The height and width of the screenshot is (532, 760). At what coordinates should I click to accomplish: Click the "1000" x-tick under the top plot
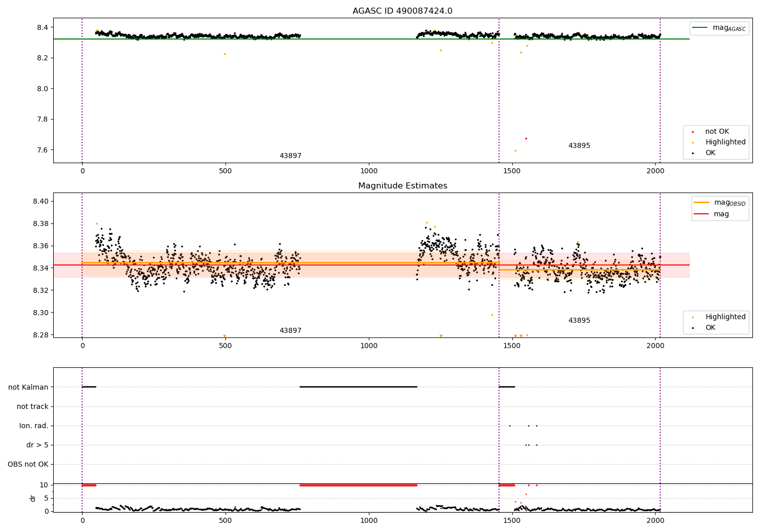369,171
